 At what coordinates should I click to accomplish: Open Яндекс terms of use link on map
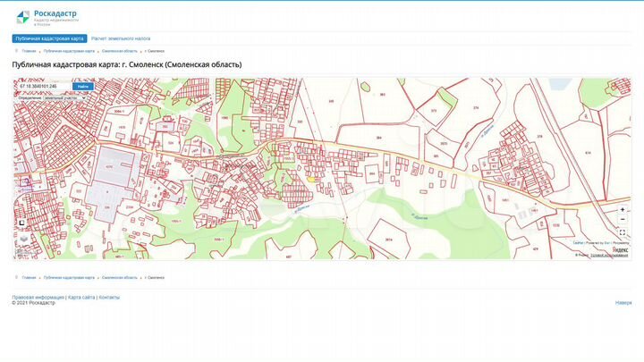pyautogui.click(x=608, y=256)
